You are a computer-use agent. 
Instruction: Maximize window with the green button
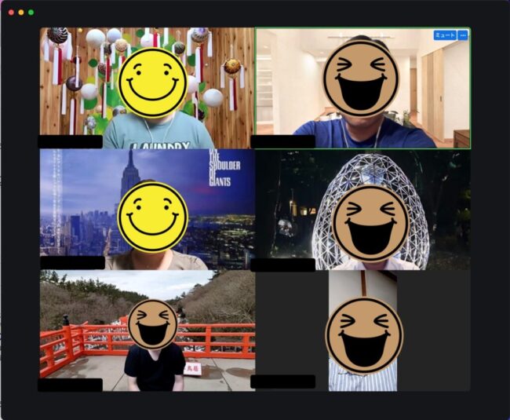31,13
